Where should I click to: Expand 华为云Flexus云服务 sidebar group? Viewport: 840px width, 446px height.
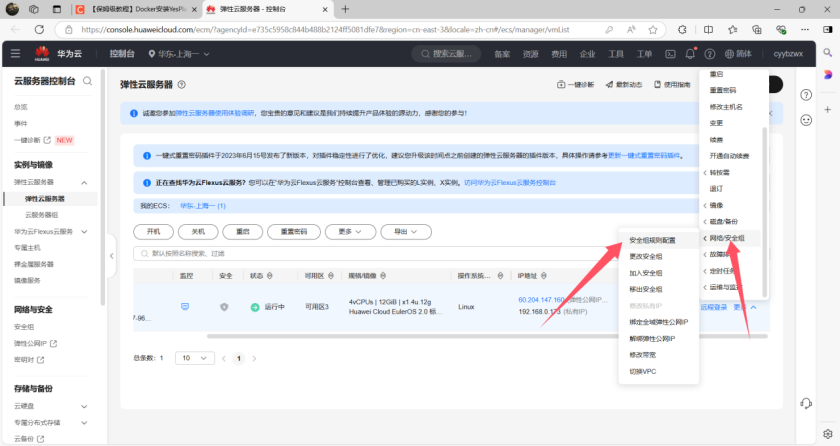pos(84,232)
